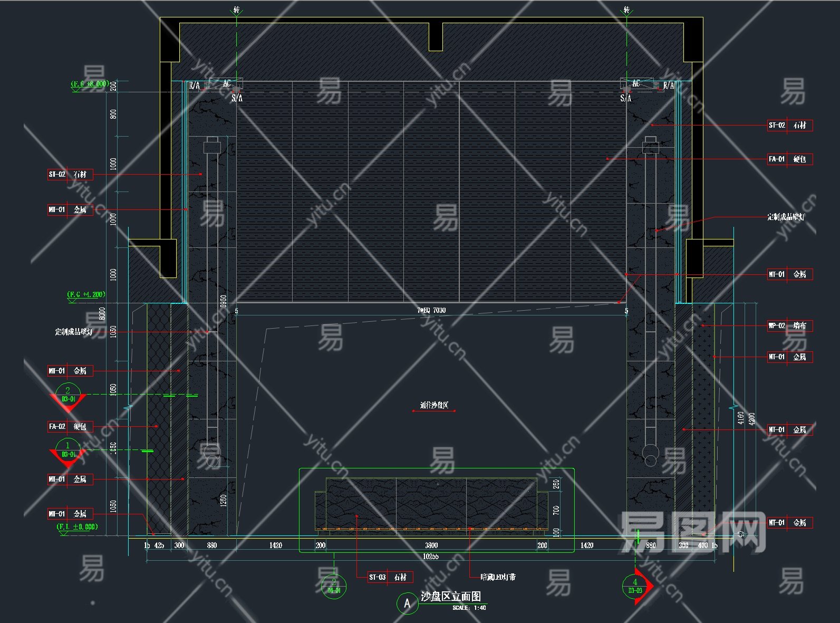This screenshot has width=840, height=623.
Task: Click the FA-01 硬包 material tag
Action: 790,159
